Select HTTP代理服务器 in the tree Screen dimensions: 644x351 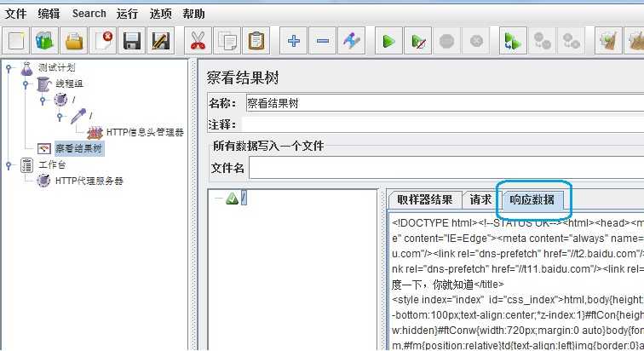tap(89, 181)
